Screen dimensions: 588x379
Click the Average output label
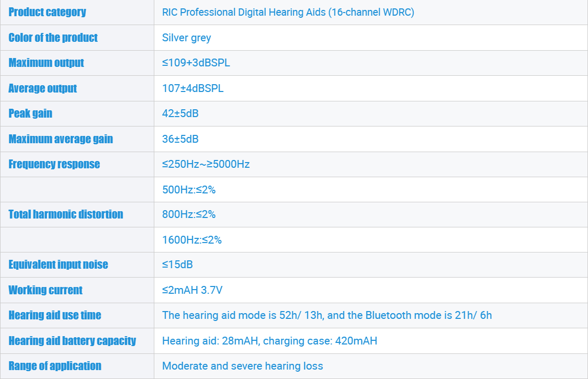[x=43, y=88]
